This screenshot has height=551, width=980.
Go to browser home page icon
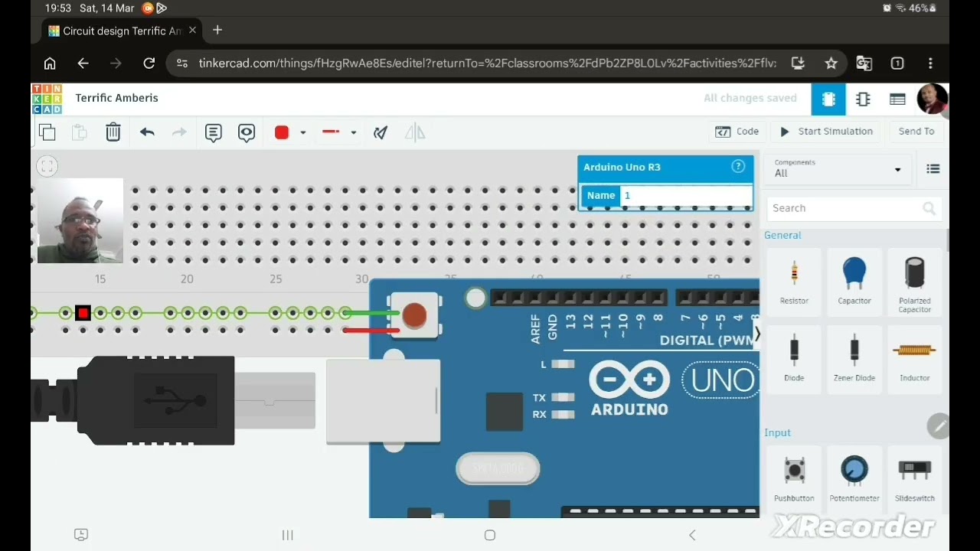click(x=50, y=64)
